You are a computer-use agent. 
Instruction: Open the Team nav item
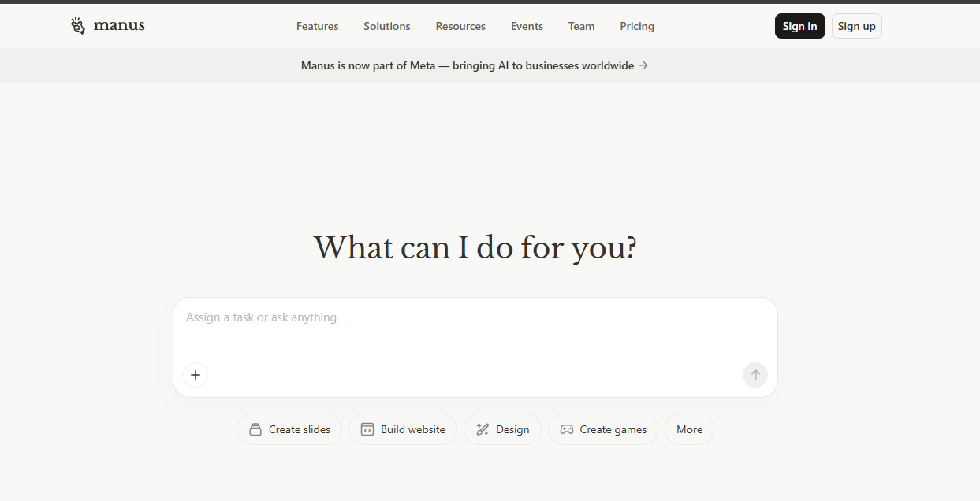(x=582, y=26)
